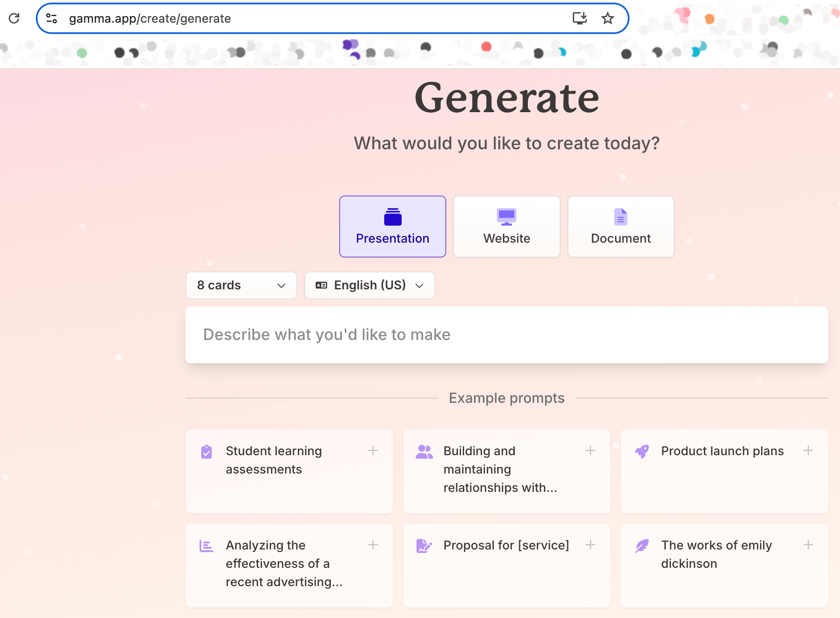
Task: Click the Website monitor icon
Action: point(506,217)
